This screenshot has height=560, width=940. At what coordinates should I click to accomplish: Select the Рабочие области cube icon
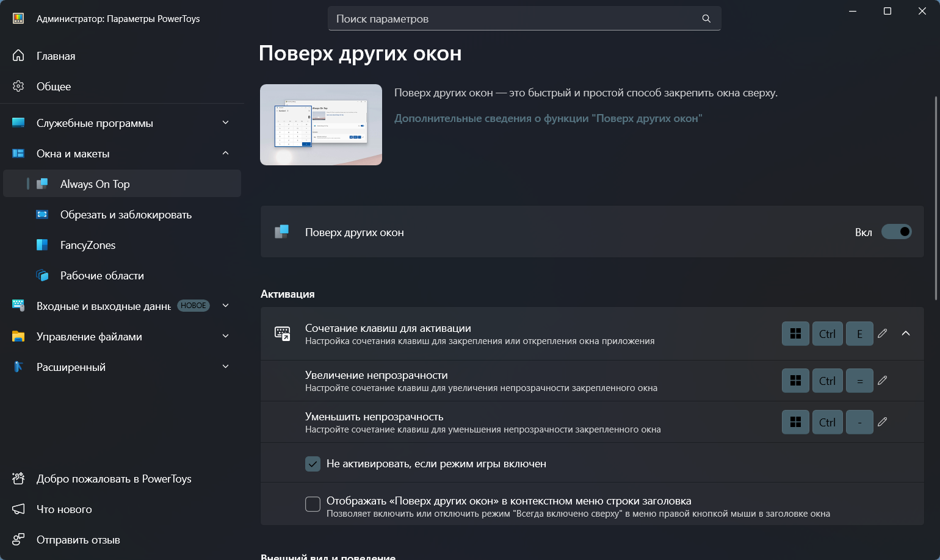(x=42, y=275)
